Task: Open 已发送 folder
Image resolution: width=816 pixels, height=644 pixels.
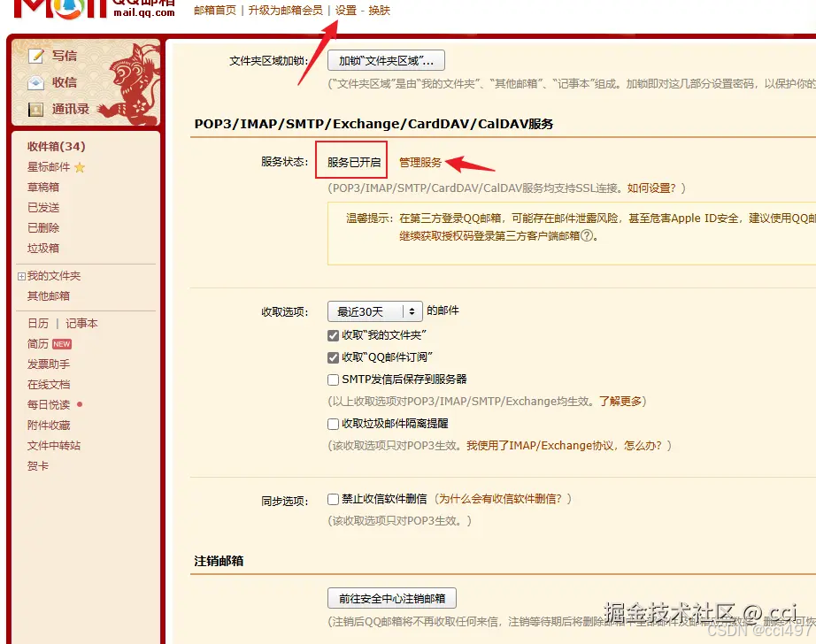Action: [43, 208]
